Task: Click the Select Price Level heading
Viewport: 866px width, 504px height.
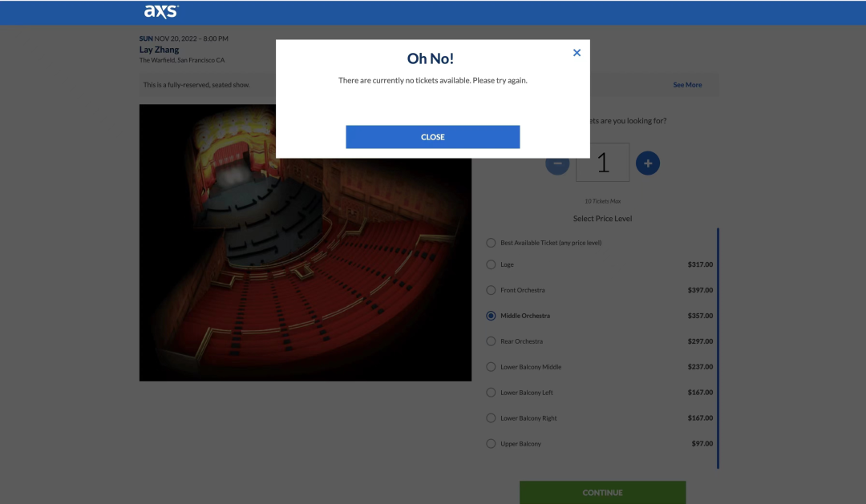Action: (602, 219)
